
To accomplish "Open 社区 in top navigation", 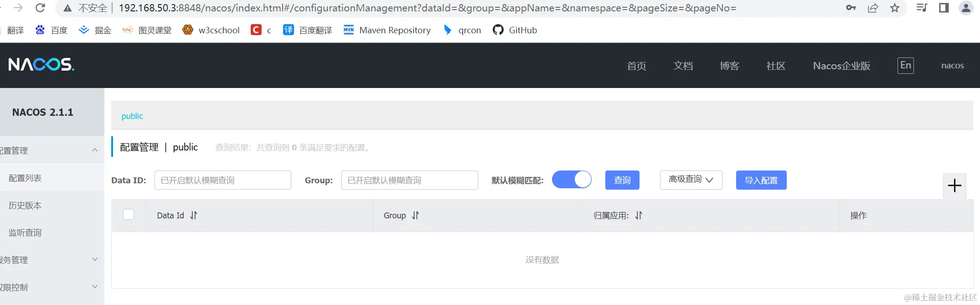I will tap(776, 66).
